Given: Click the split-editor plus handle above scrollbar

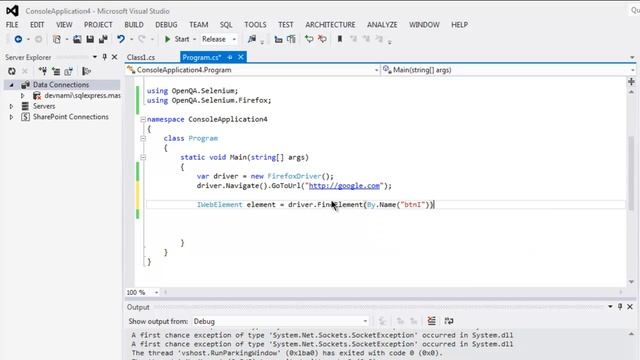Looking at the screenshot, I should [x=631, y=82].
